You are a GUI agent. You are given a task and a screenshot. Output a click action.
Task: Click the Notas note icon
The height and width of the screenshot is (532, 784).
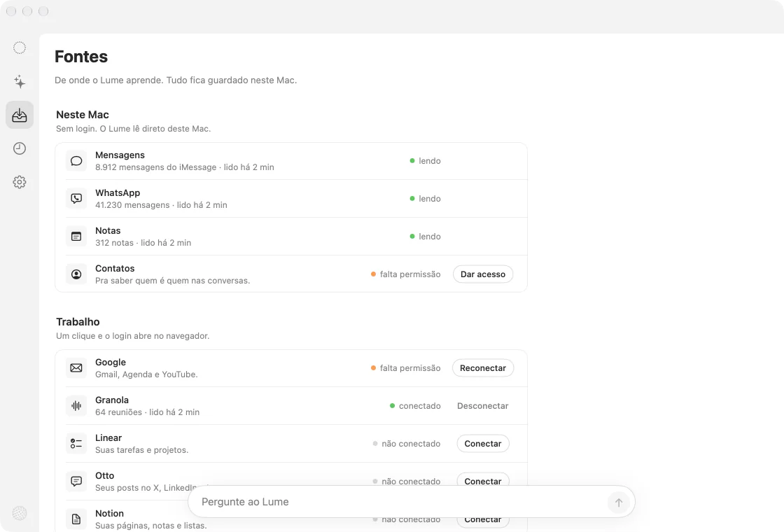76,237
